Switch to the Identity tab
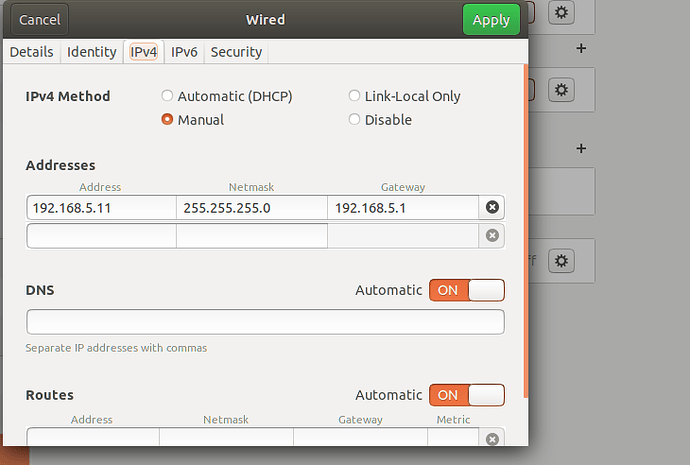The width and height of the screenshot is (690, 465). (92, 52)
